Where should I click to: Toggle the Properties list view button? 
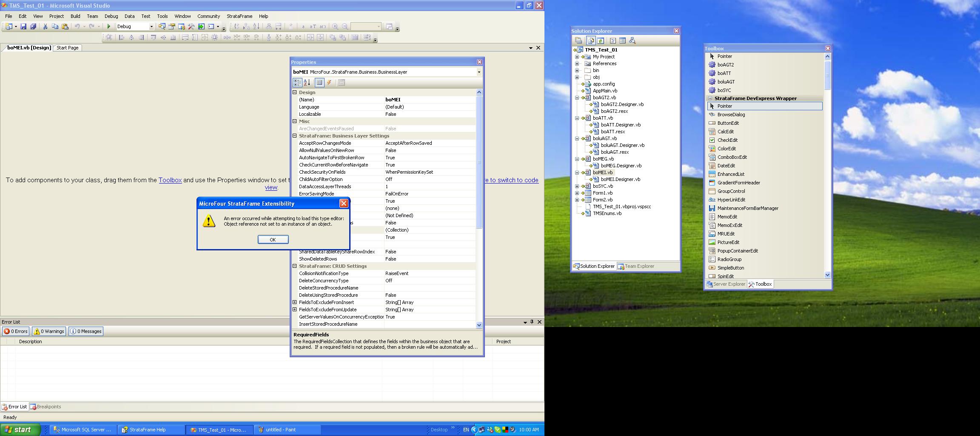point(319,83)
